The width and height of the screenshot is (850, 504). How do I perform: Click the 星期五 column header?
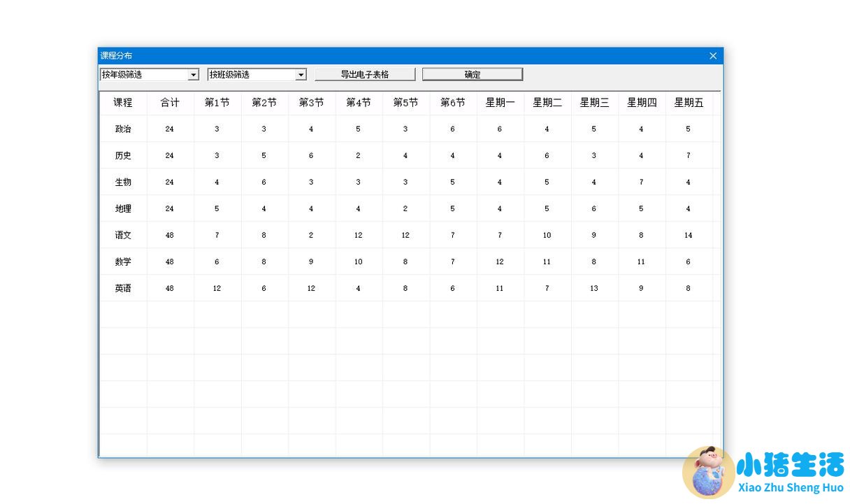[x=689, y=103]
